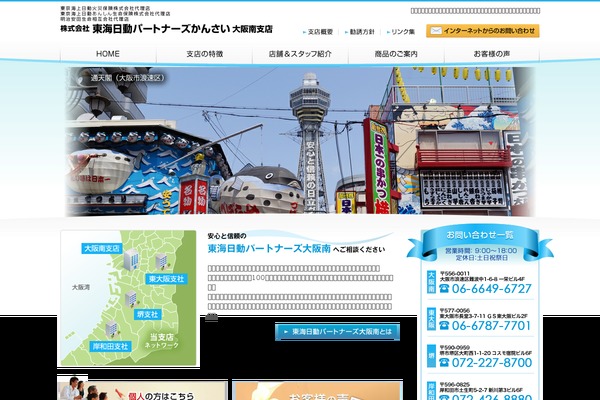Select 東大阪支社 label on the map
Image resolution: width=600 pixels, height=400 pixels.
pos(166,279)
